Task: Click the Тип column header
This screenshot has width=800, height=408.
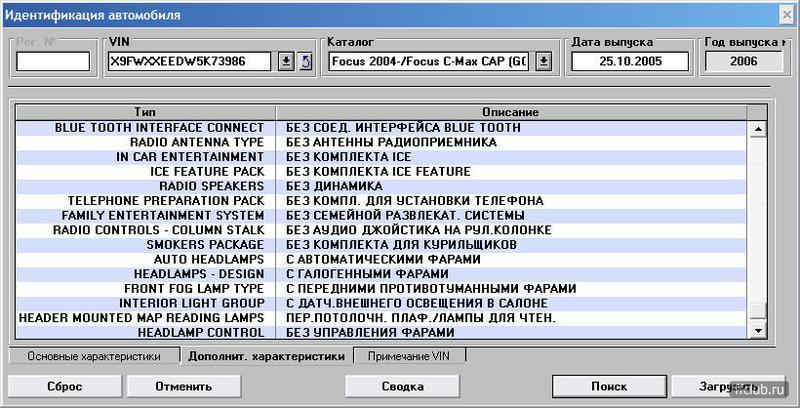Action: [x=145, y=112]
